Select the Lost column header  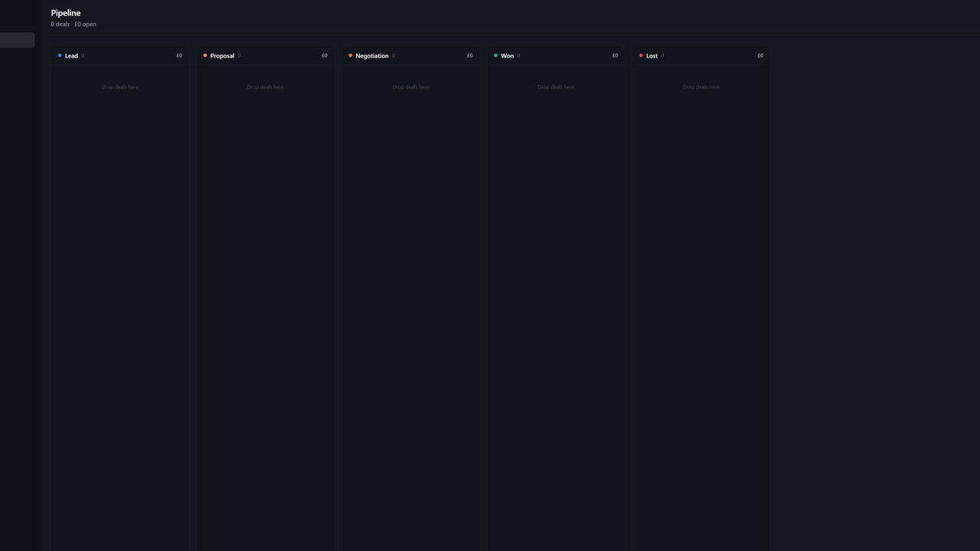(x=701, y=56)
